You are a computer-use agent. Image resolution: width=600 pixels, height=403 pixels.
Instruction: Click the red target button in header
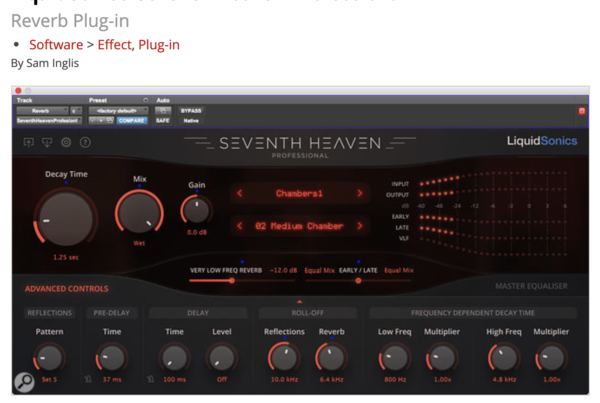pos(582,111)
